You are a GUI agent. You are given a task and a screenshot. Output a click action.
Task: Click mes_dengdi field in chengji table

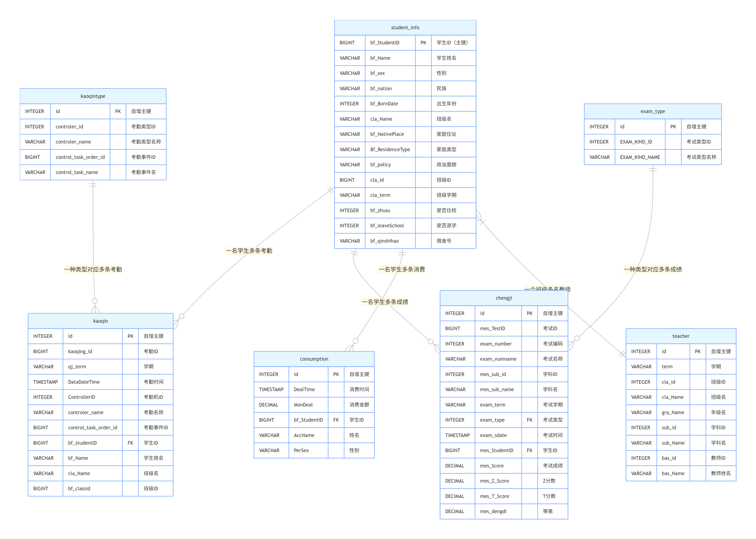[x=493, y=511]
